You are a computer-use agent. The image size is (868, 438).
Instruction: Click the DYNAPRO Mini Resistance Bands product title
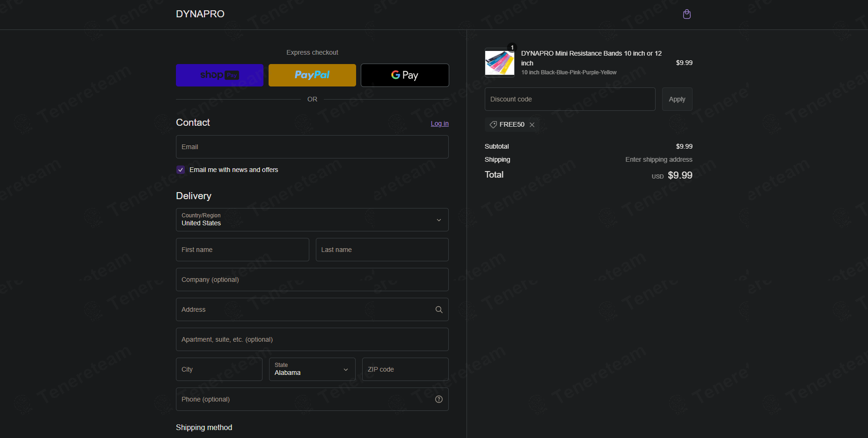[x=591, y=58]
